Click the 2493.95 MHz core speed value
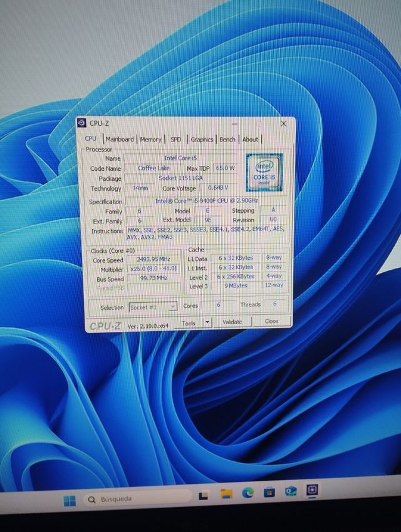 pyautogui.click(x=153, y=259)
